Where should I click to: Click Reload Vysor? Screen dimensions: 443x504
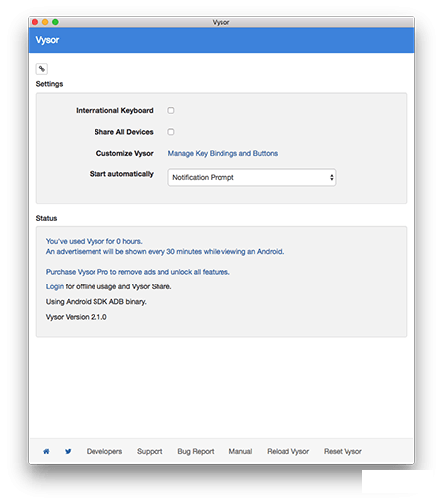[288, 451]
